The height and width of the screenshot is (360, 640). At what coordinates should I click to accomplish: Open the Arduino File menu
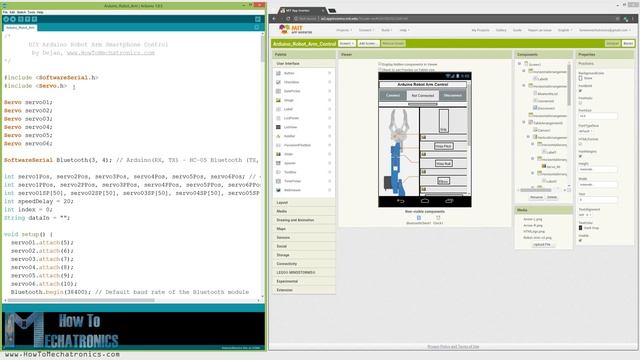coord(5,12)
